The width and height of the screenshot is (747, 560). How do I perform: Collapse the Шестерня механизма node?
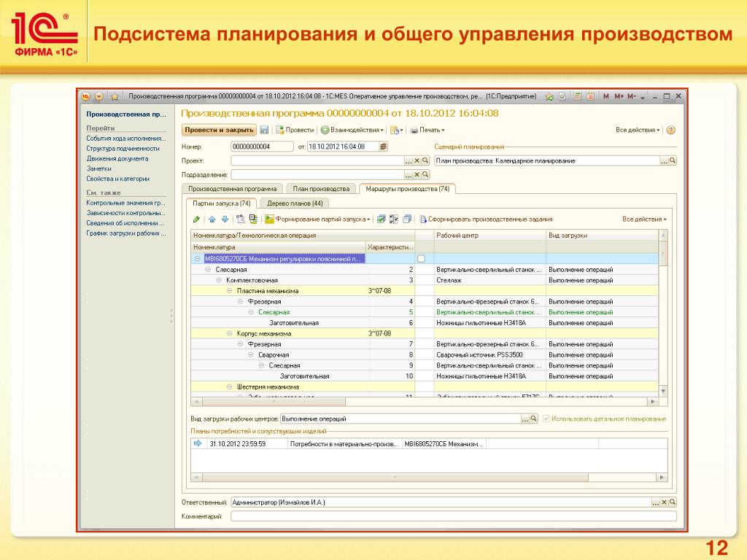click(229, 386)
